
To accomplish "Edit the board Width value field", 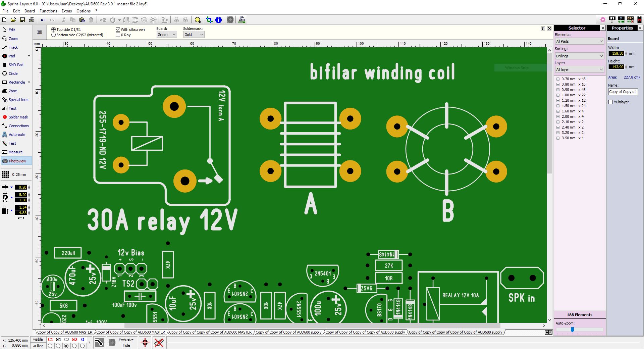I will 616,53.
